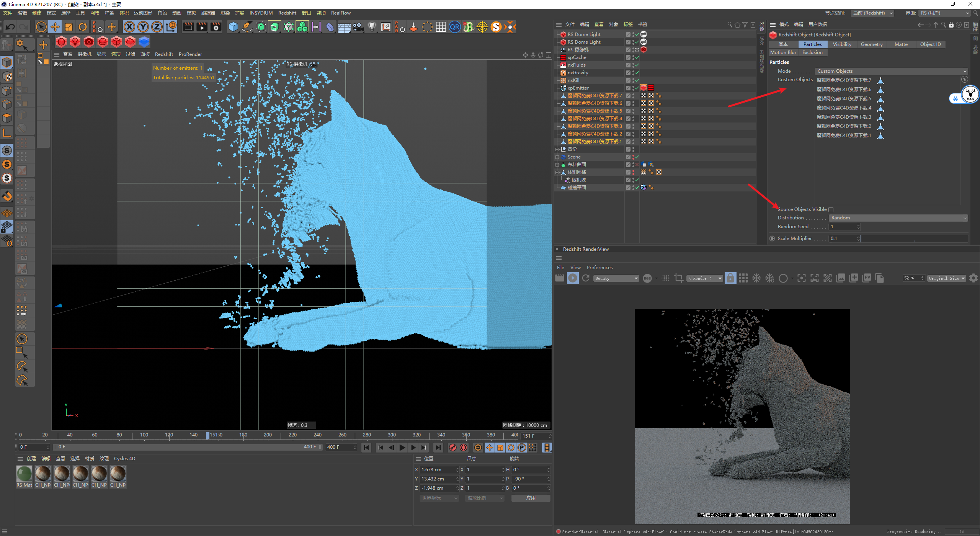Open the Distribution Random dropdown
Viewport: 980px width, 536px height.
tap(898, 218)
